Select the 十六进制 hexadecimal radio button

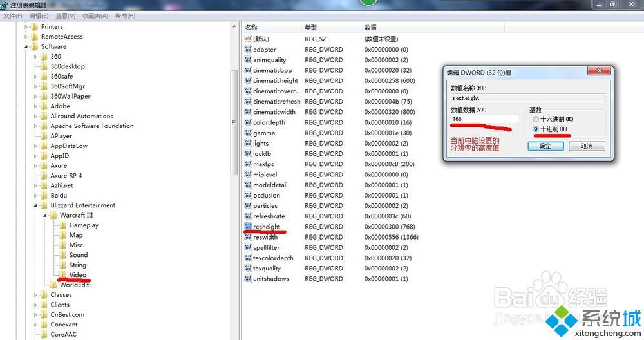(534, 120)
